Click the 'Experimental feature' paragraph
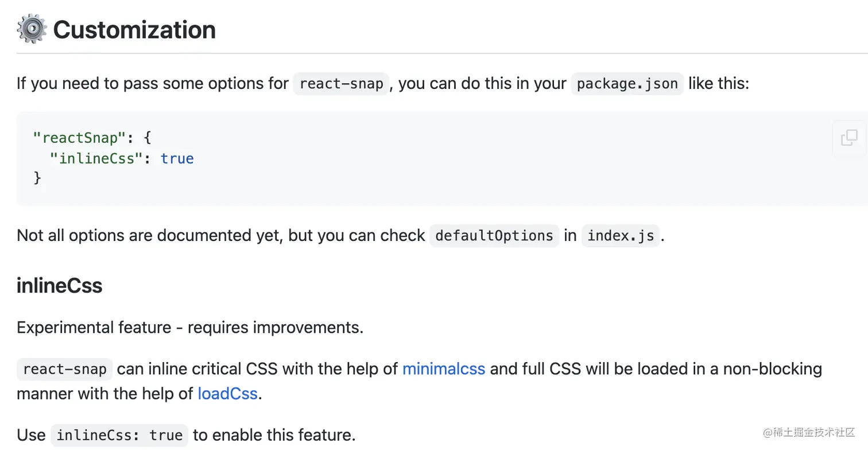This screenshot has width=868, height=451. [190, 328]
